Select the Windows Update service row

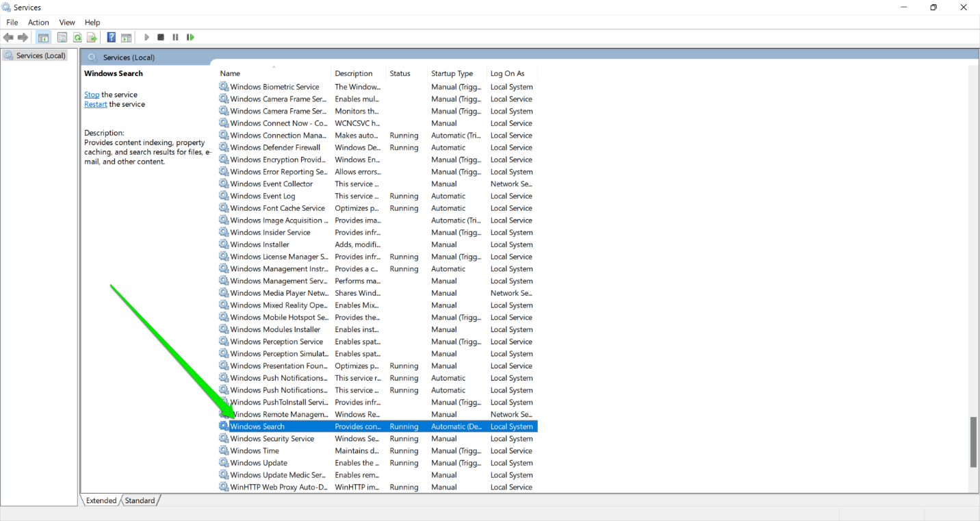259,462
